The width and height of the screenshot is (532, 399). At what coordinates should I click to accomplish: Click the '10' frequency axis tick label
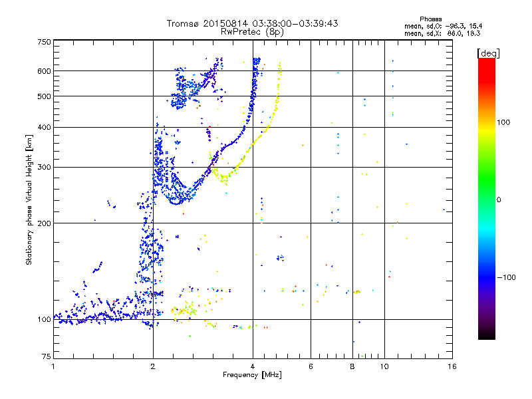[384, 366]
